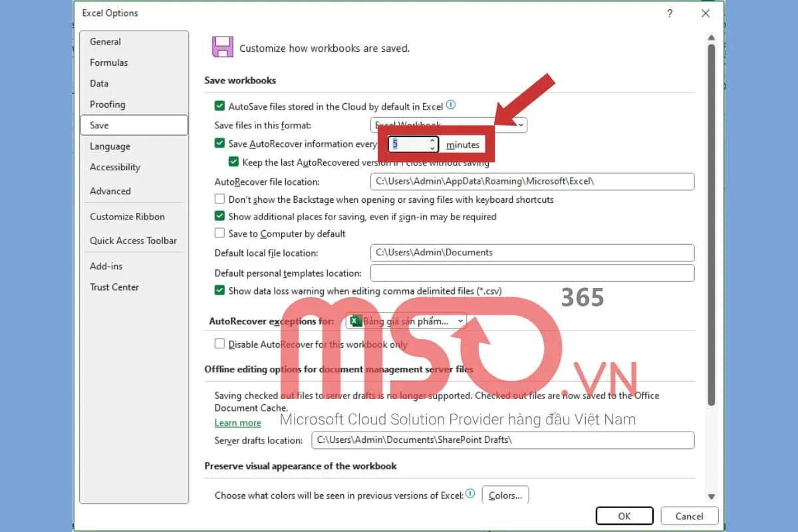Enable Save to Computer by default
The width and height of the screenshot is (798, 532).
[219, 233]
